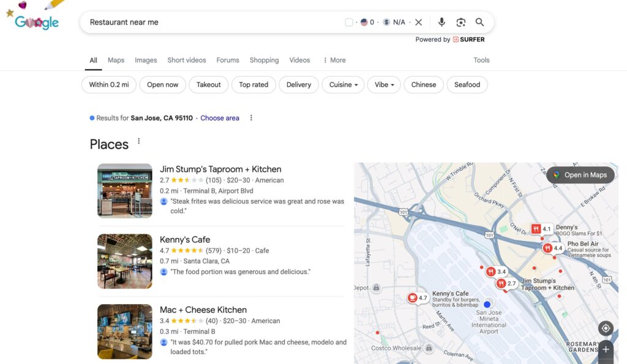This screenshot has width=627, height=364.
Task: Open the Mac + Cheese Kitchen listing title
Action: coord(203,310)
